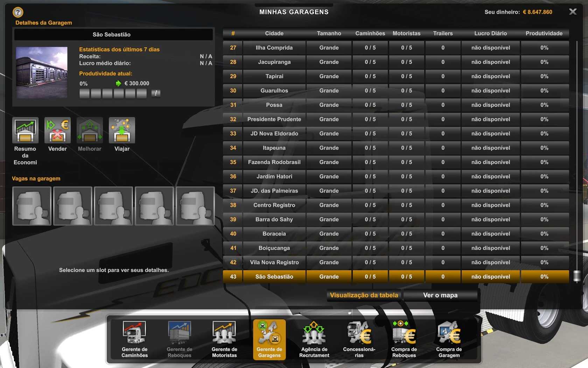
Task: Click the garage list scrollbar handle
Action: [577, 276]
